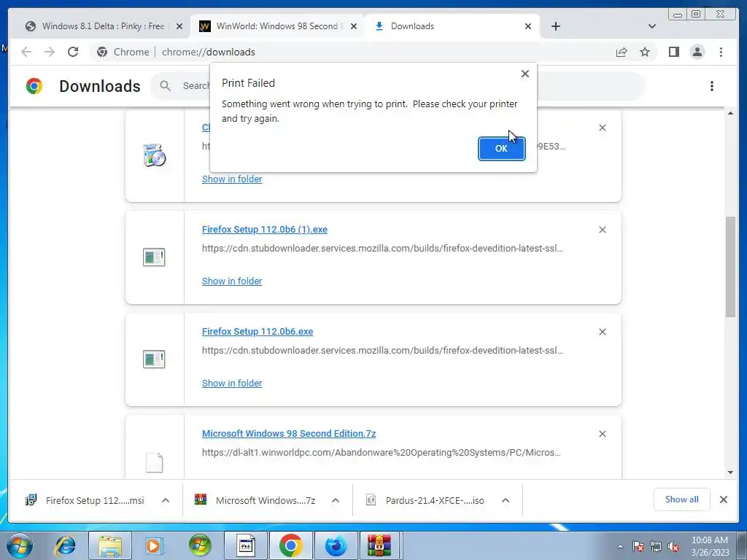Reload the Downloads page
The width and height of the screenshot is (747, 560).
73,52
